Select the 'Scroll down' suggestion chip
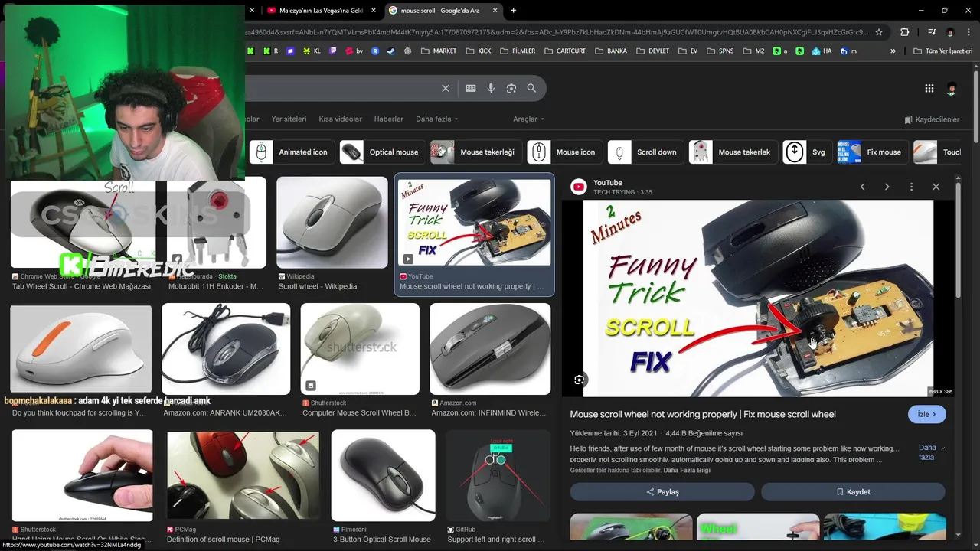980x551 pixels. pos(645,152)
